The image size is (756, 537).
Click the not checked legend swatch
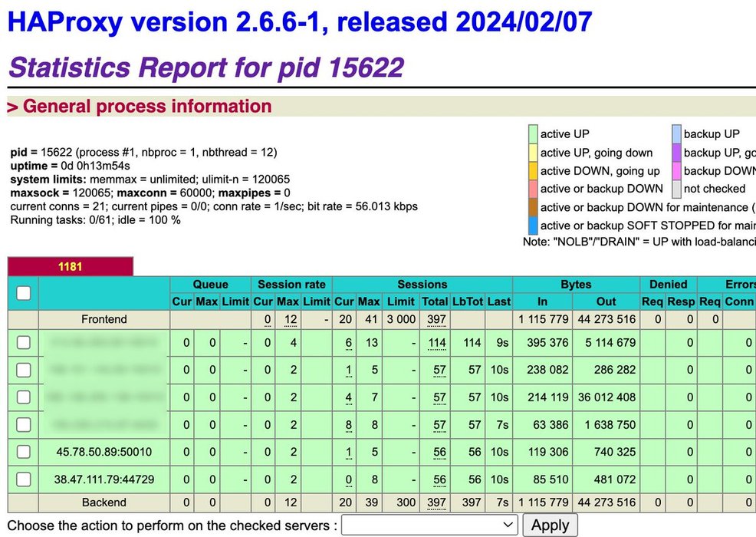pos(677,189)
